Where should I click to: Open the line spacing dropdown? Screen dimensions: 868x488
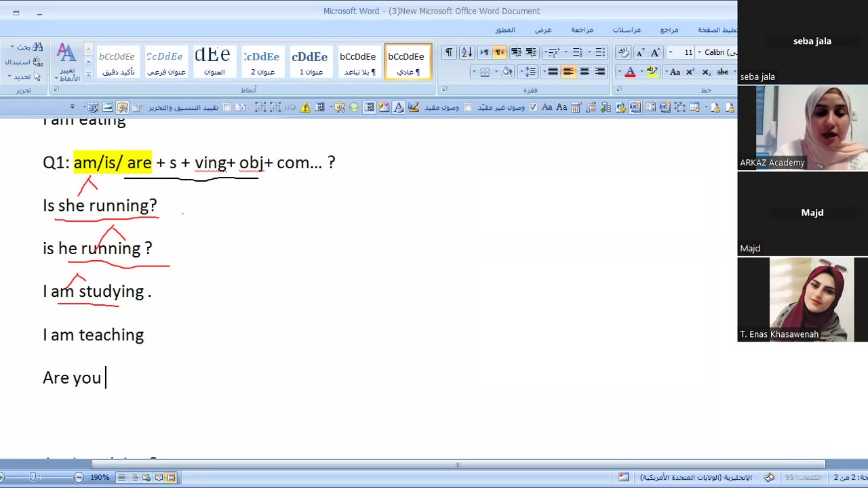(528, 72)
